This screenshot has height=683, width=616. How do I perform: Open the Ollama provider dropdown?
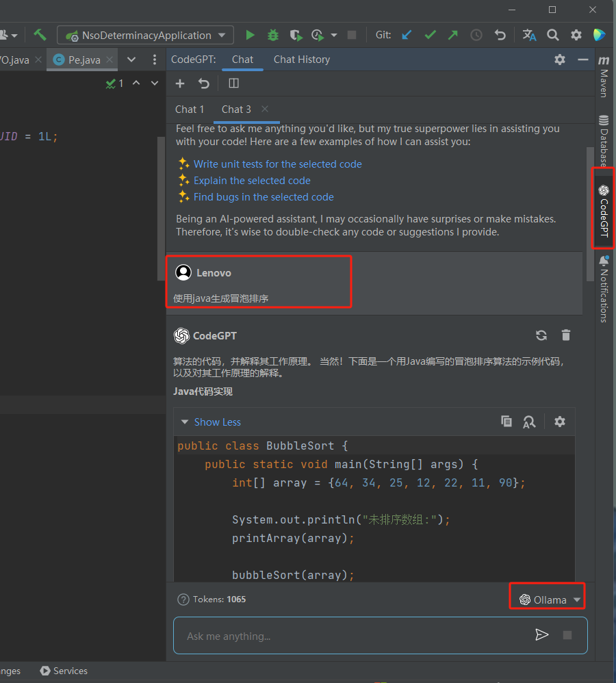550,600
